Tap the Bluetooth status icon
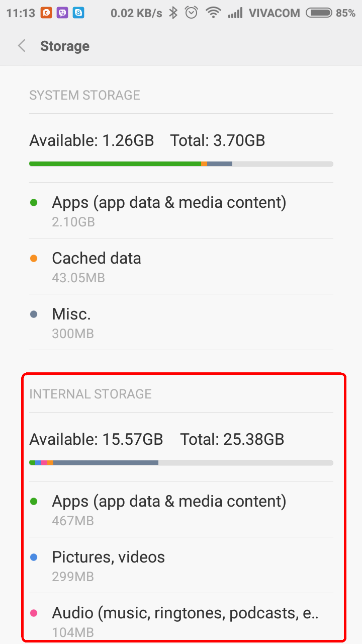The height and width of the screenshot is (644, 362). (173, 13)
